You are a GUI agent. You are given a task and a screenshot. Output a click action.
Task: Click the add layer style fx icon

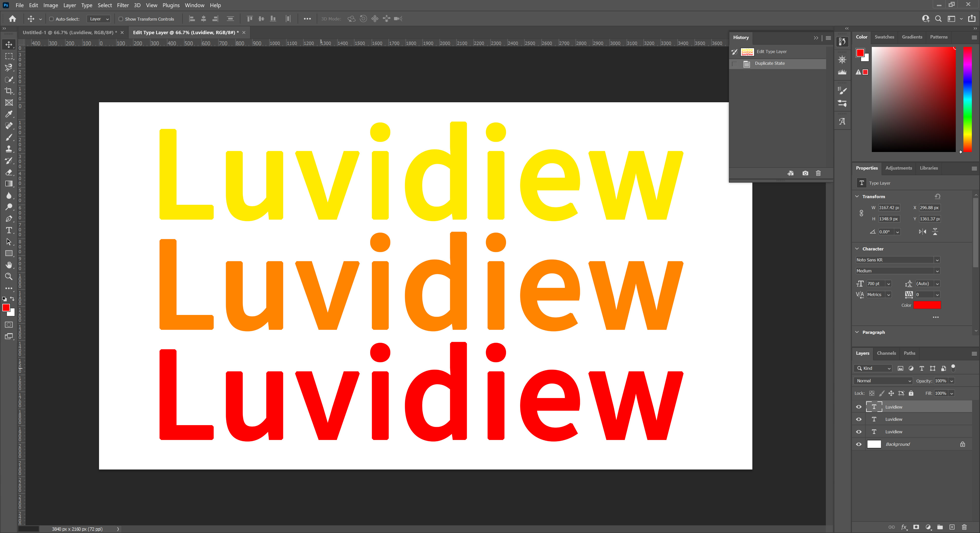[904, 527]
